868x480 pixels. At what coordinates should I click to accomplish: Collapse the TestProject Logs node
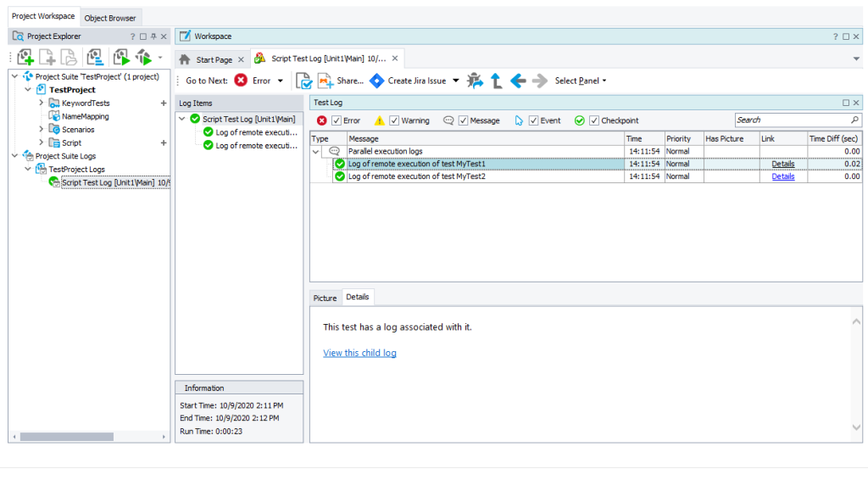28,169
